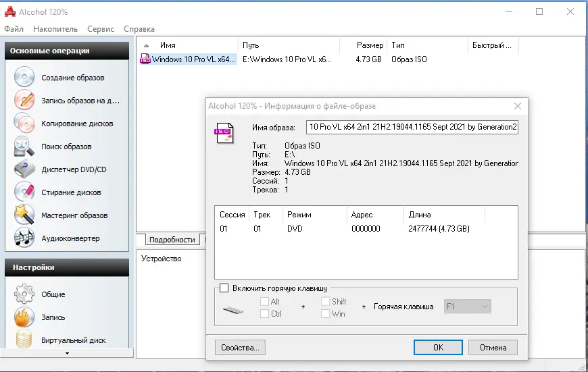588x372 pixels.
Task: Open the Создание образов wizard icon
Action: coord(24,77)
